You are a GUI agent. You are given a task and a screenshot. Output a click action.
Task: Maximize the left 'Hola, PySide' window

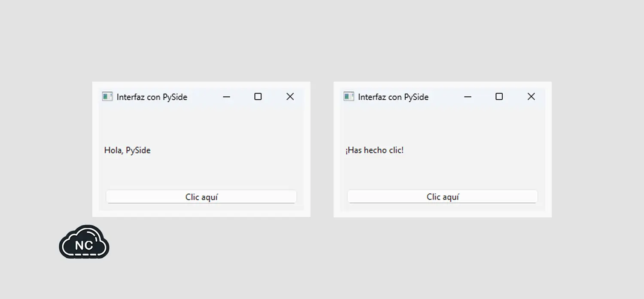(x=258, y=97)
